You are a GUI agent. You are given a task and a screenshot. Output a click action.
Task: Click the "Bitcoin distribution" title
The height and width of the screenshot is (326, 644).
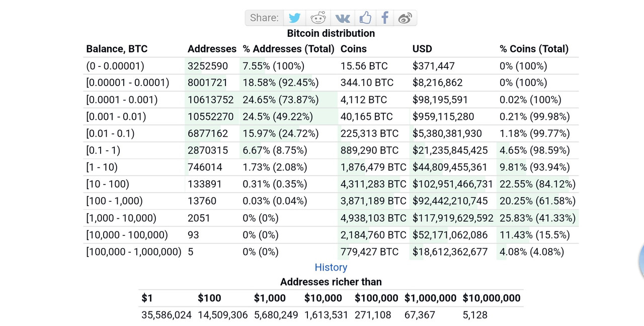tap(331, 33)
